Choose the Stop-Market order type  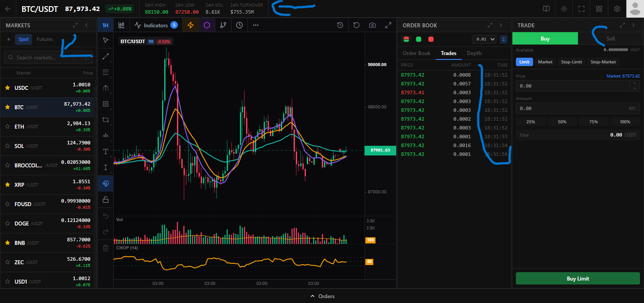[x=603, y=62]
